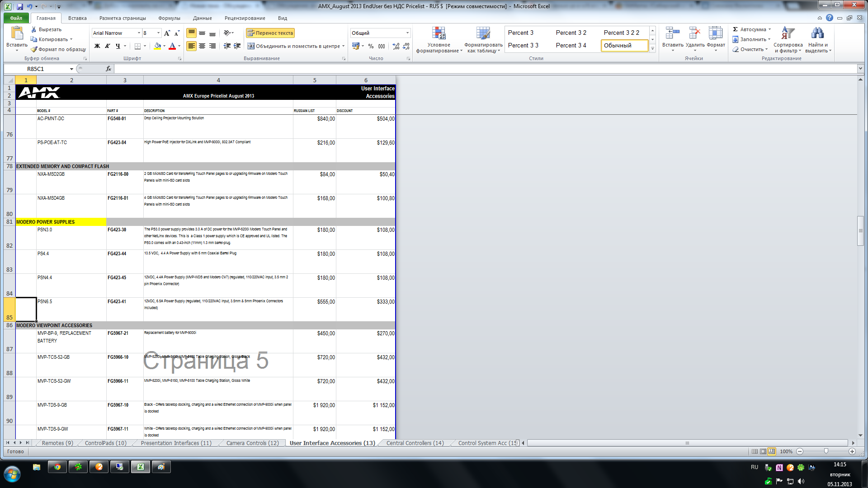
Task: Click the red font color A swatch
Action: coord(172,46)
